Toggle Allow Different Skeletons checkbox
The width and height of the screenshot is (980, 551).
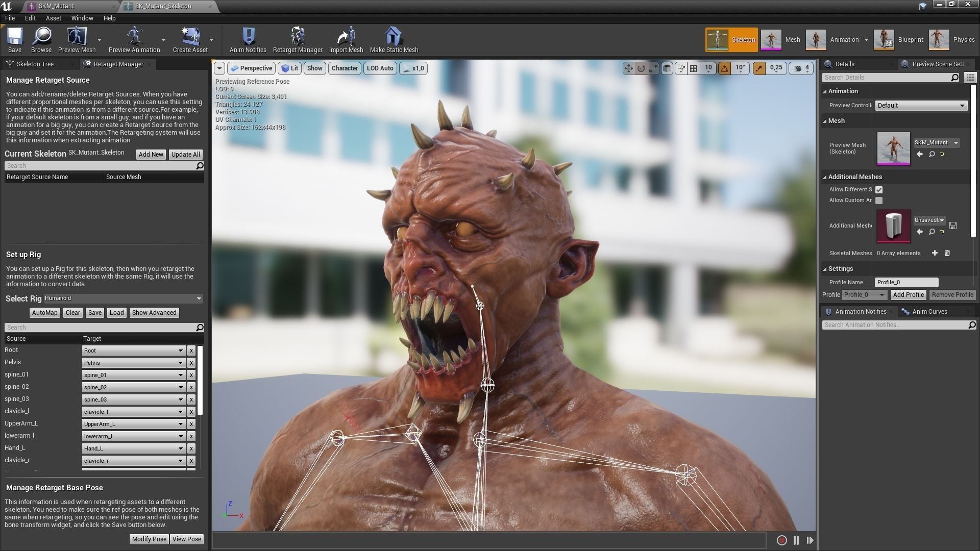[879, 190]
